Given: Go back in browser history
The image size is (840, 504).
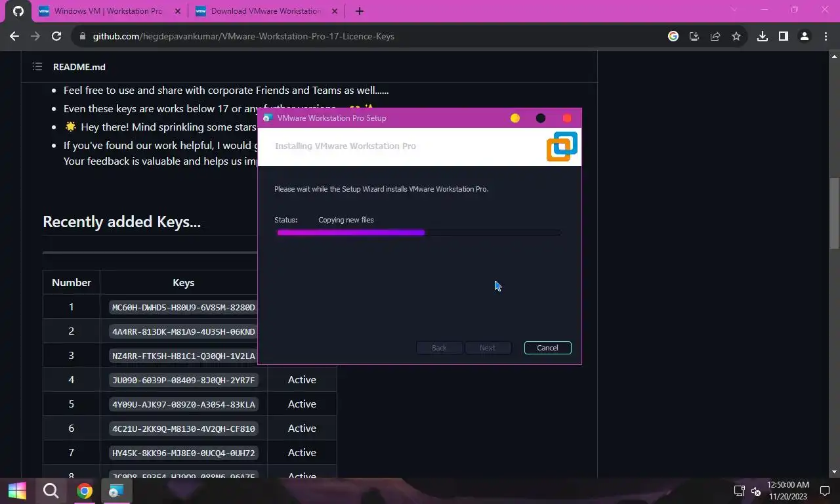Looking at the screenshot, I should 14,36.
